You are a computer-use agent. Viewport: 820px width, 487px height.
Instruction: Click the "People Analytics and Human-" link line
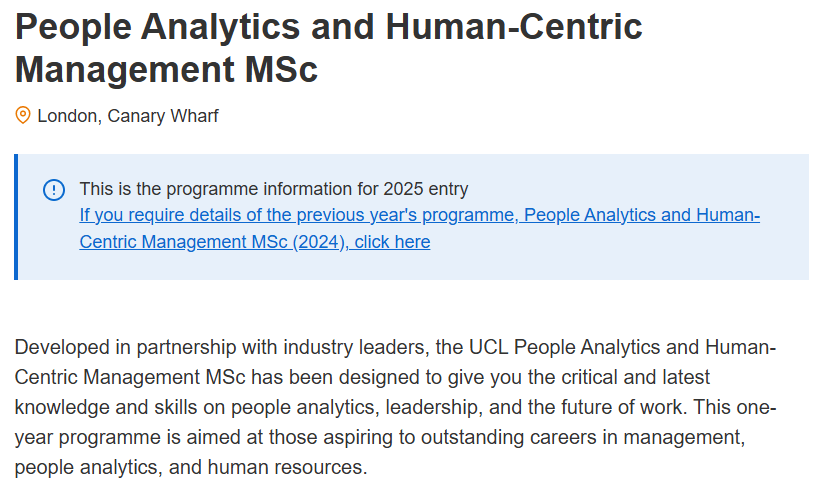pos(642,215)
